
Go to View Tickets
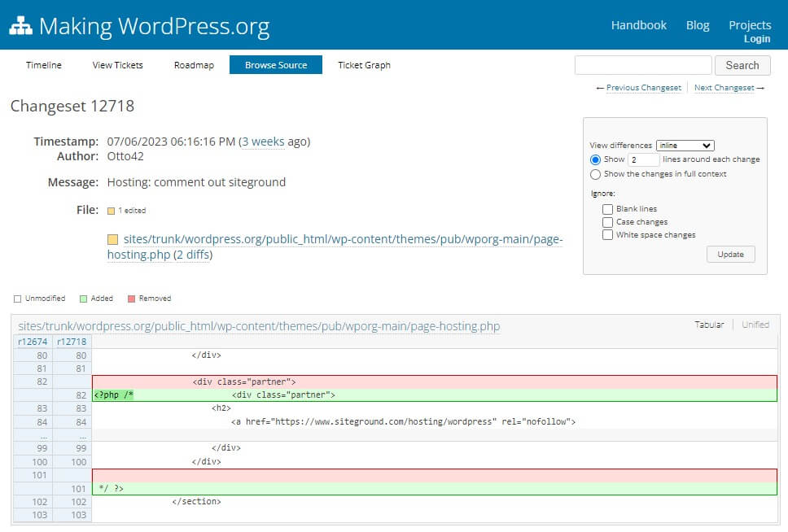coord(117,65)
